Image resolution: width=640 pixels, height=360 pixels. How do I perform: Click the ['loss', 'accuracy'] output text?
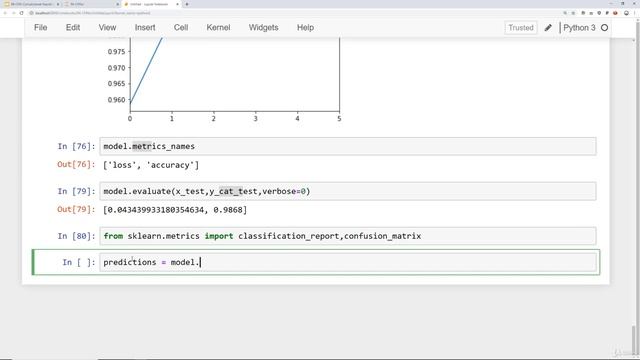(151, 165)
